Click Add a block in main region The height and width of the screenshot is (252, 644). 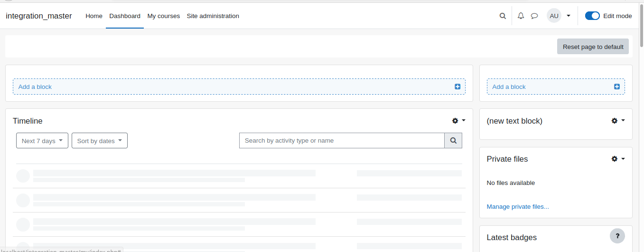click(239, 87)
